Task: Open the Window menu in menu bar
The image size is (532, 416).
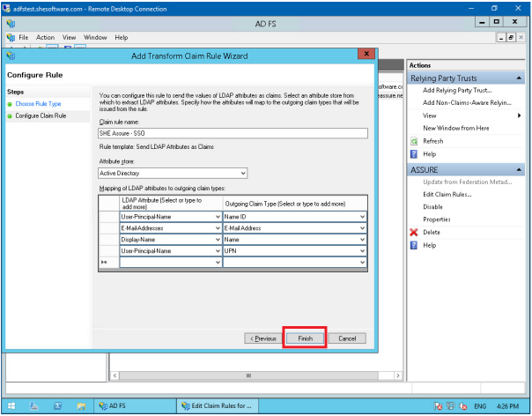Action: 95,38
